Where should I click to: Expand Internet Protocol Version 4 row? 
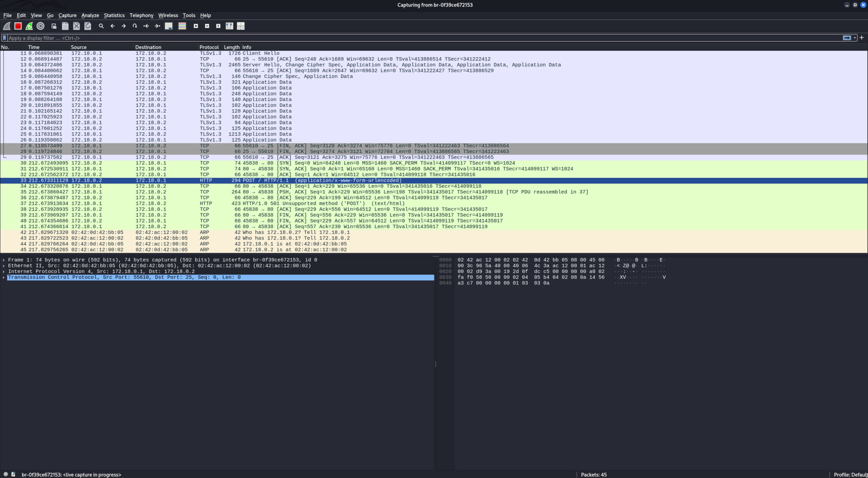4,271
